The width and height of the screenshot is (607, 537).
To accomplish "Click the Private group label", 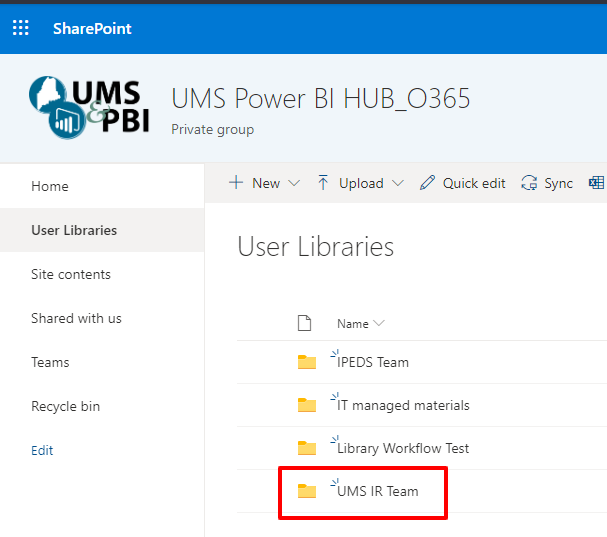I will coord(213,130).
